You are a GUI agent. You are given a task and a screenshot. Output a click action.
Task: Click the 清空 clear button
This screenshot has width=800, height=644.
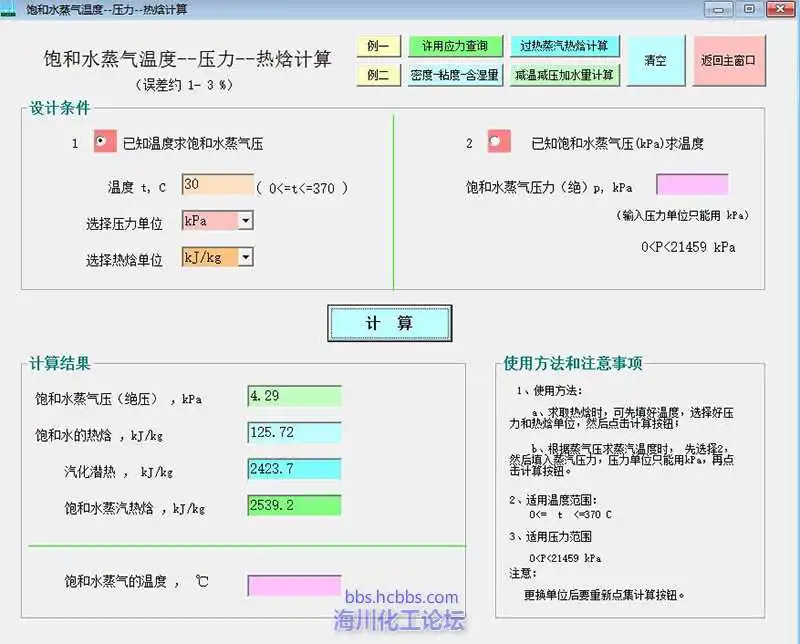(656, 61)
